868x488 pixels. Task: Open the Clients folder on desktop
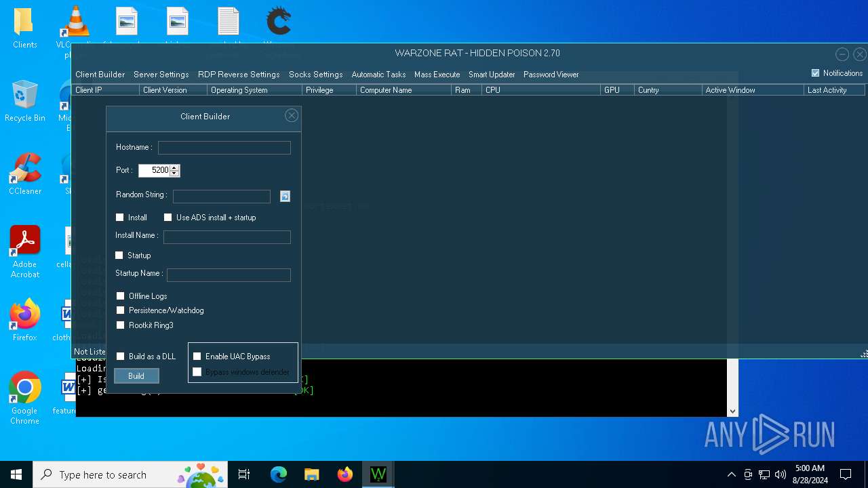pyautogui.click(x=25, y=28)
